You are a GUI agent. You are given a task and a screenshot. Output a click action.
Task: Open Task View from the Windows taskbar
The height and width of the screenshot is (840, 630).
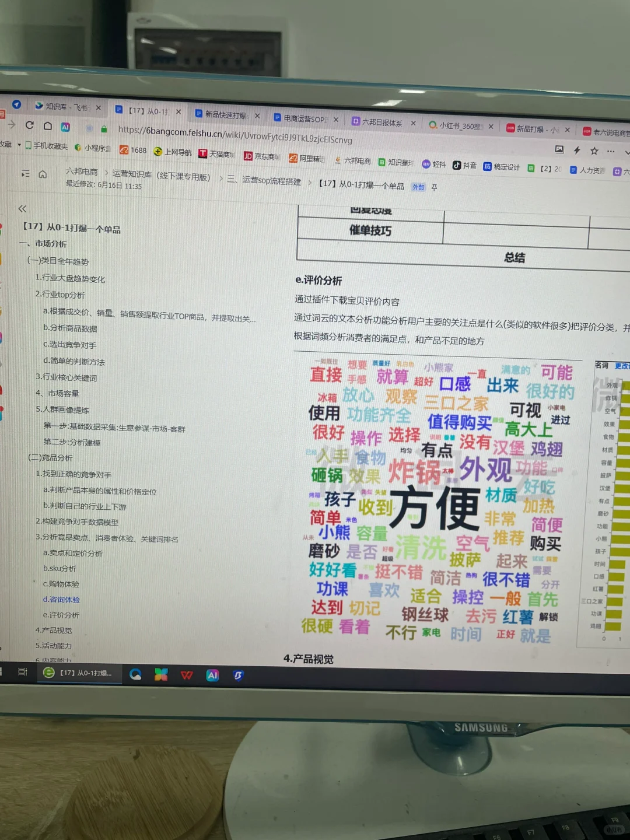(x=22, y=672)
